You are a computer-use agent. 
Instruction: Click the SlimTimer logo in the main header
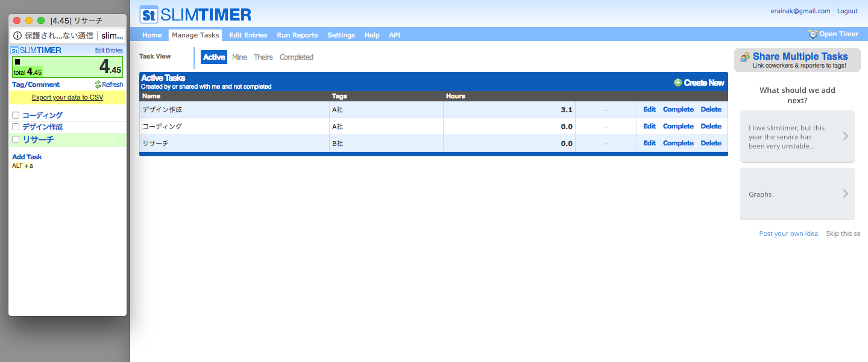point(195,14)
